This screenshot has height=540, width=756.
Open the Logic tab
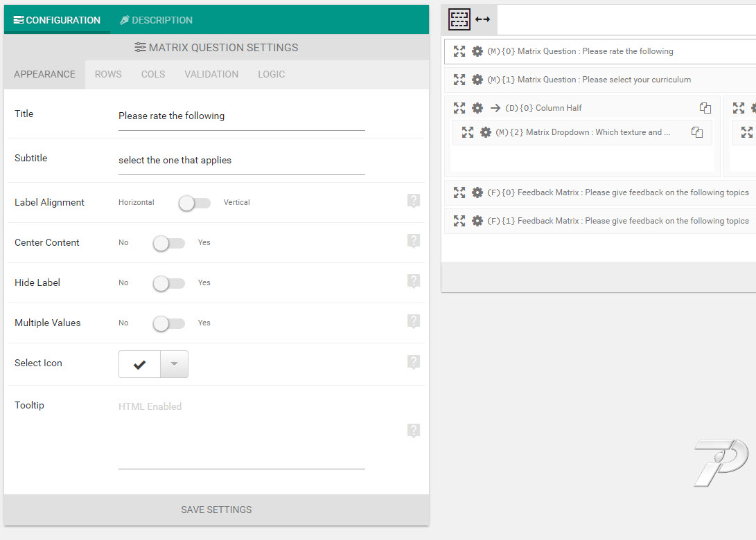[x=271, y=75]
